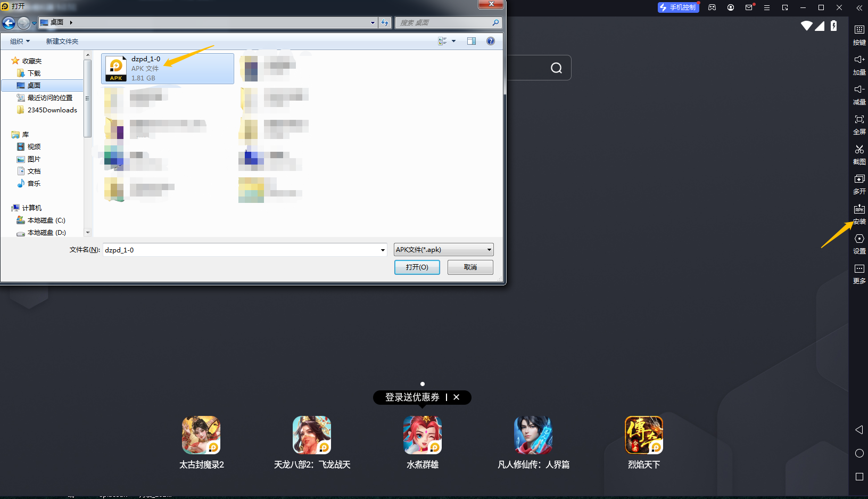Open the screenshot scissors tool
Screen dimensions: 868x499
(x=859, y=150)
